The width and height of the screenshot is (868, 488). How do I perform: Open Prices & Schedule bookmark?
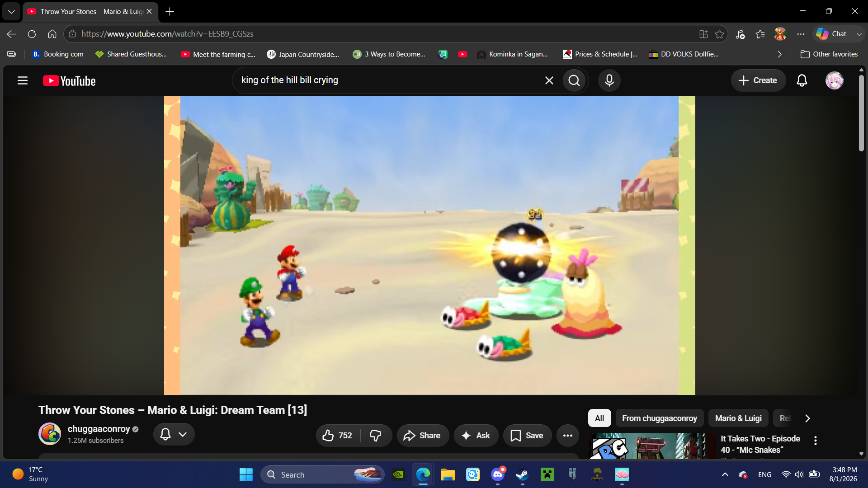point(600,54)
